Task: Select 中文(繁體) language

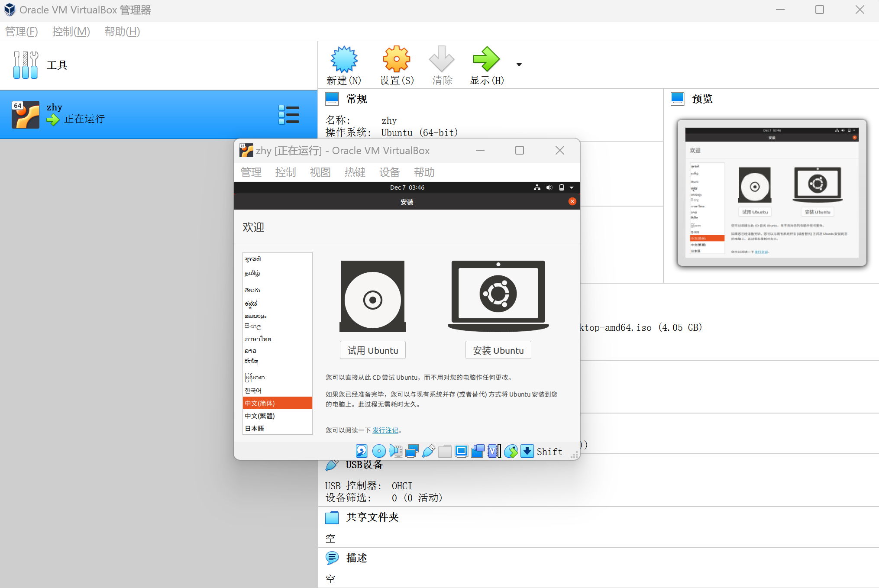Action: [x=278, y=416]
